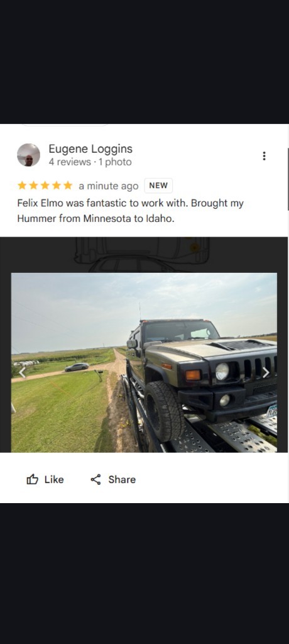Click the NEW badge
The image size is (289, 644).
158,186
